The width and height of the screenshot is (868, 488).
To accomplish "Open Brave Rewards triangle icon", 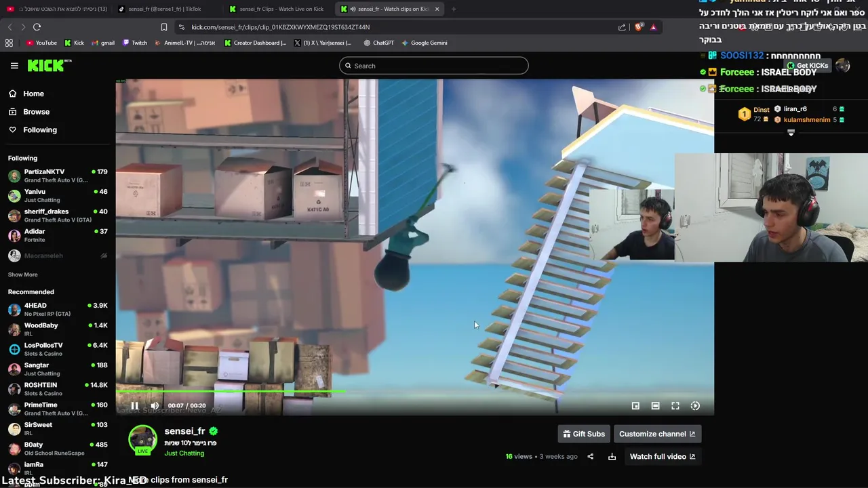I will pyautogui.click(x=653, y=27).
